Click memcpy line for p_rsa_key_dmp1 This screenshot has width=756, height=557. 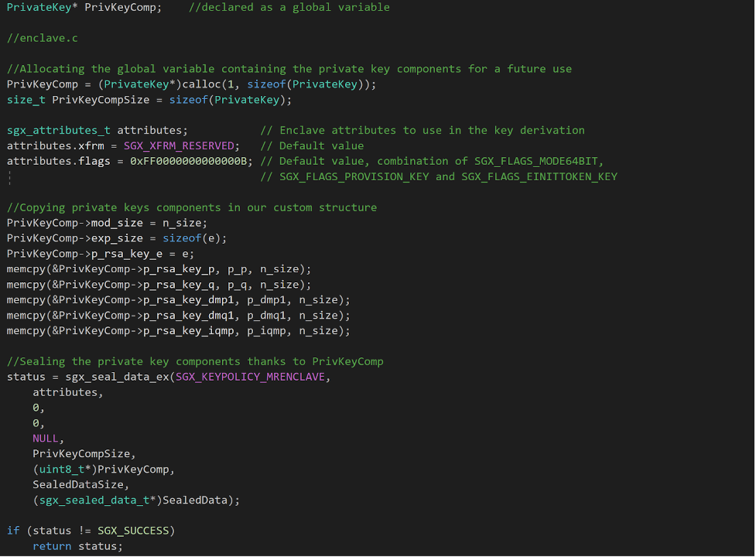(x=179, y=300)
